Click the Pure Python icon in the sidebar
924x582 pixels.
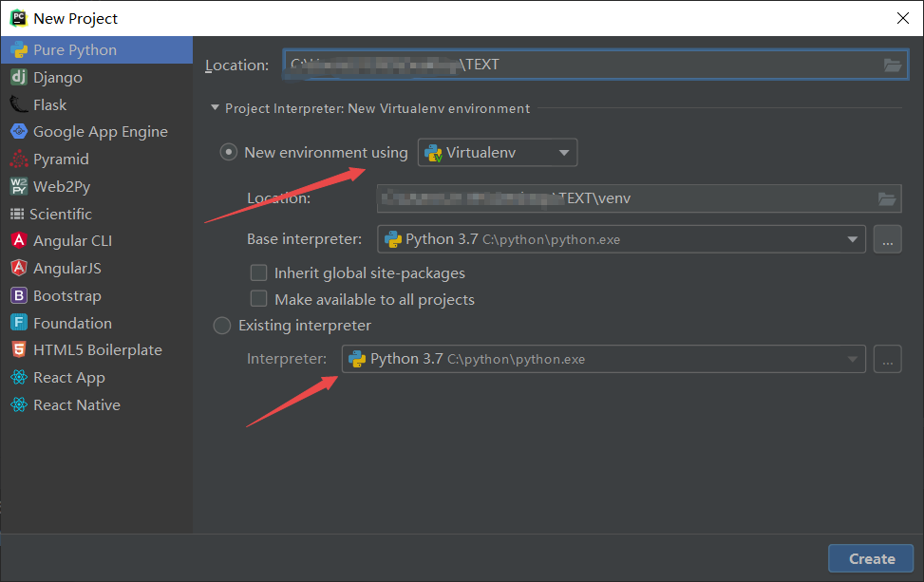coord(19,50)
